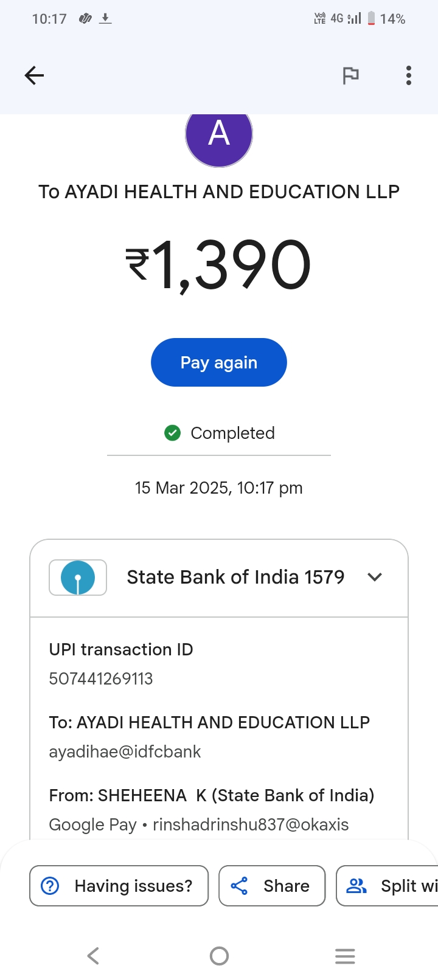Screen dimensions: 438x980
Task: Expand the State Bank of India 1579 chevron
Action: (375, 577)
